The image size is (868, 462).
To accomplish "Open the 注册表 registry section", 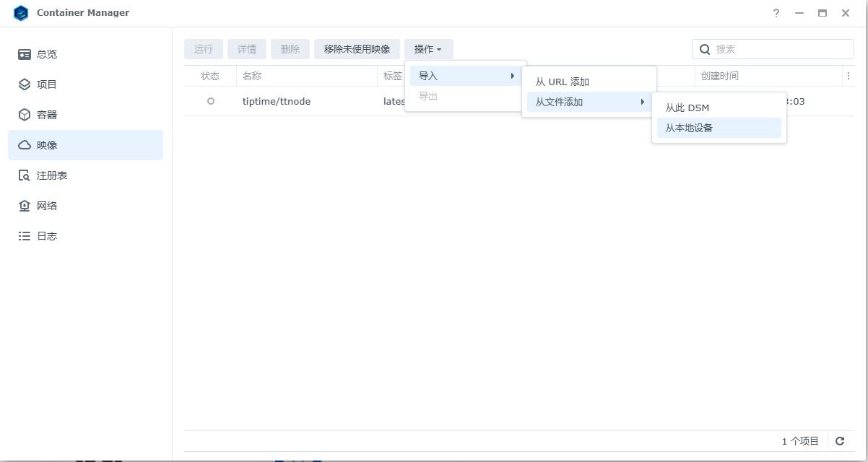I will pyautogui.click(x=51, y=175).
